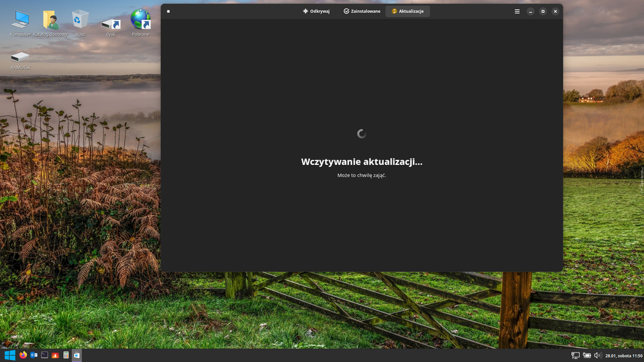Screen dimensions: 644x362
Task: Open the hamburger main menu
Action: click(x=516, y=11)
